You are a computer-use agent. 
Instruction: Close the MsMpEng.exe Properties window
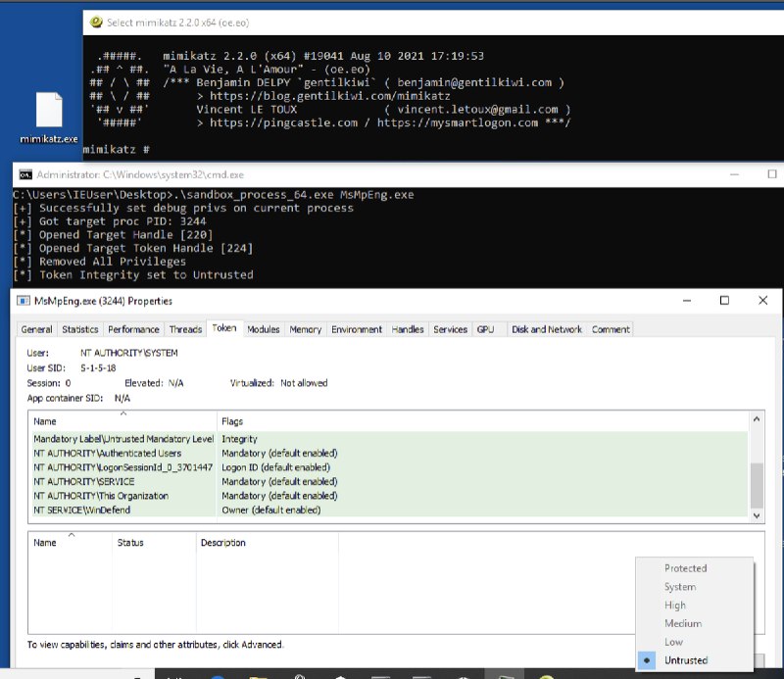[x=762, y=301]
